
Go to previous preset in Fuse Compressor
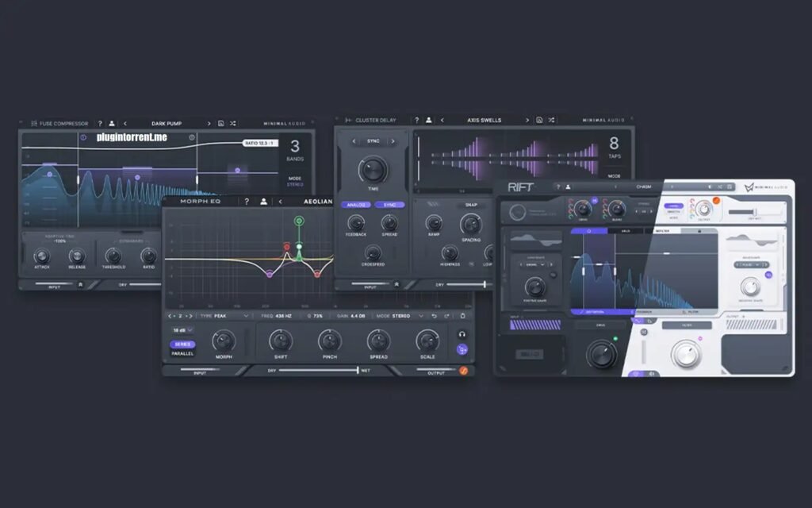click(124, 123)
